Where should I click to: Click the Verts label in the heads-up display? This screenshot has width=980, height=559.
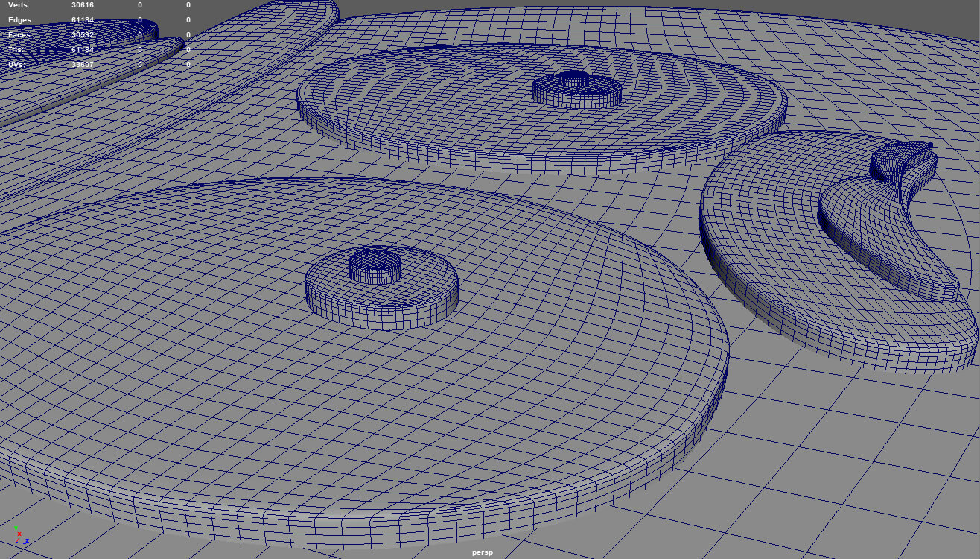tap(19, 5)
